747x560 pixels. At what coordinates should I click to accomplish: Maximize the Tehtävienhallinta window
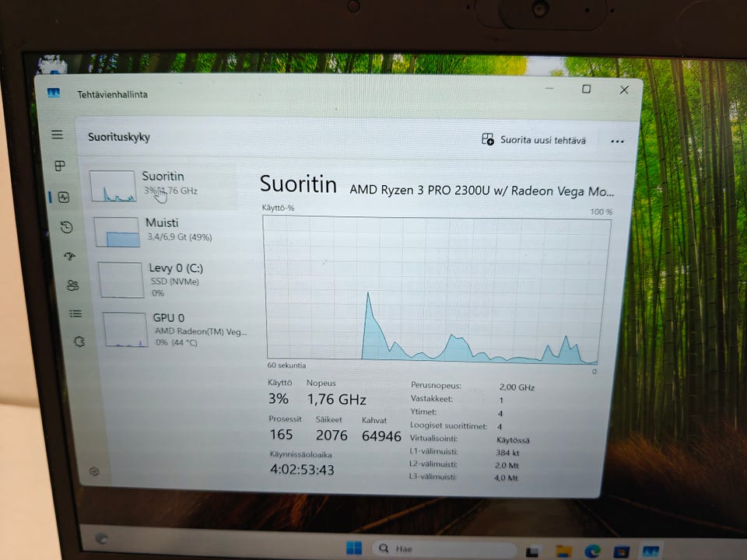click(587, 89)
